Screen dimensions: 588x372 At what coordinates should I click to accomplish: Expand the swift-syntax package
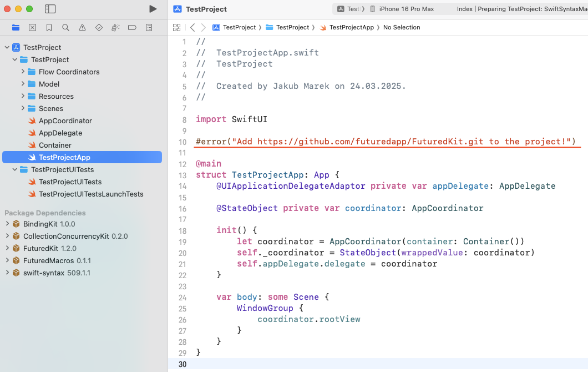click(x=7, y=273)
